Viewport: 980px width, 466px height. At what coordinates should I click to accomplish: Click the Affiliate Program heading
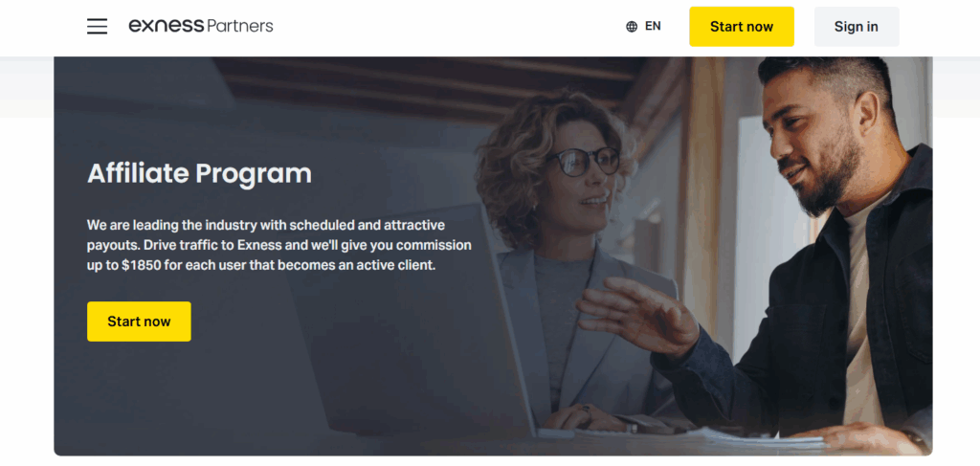pyautogui.click(x=199, y=173)
